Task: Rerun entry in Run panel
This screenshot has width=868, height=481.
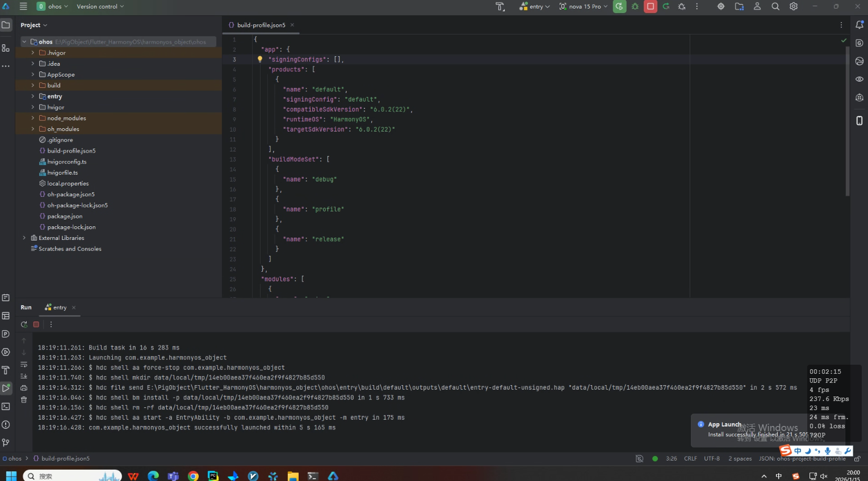Action: [24, 324]
